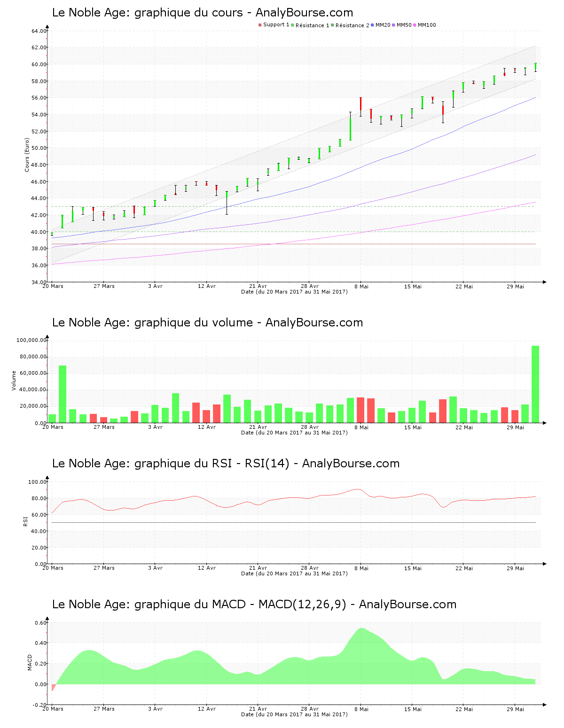Click the '12 Avr' label under RSI chart
The image size is (564, 728).
207,568
